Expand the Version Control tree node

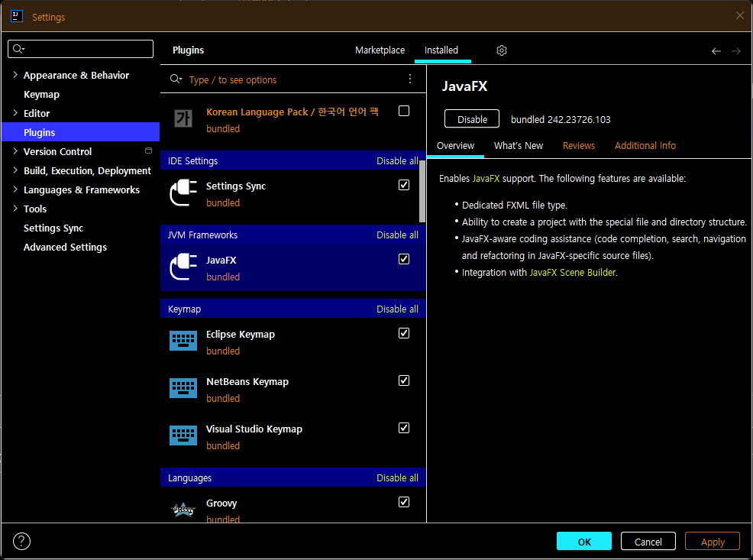(15, 151)
